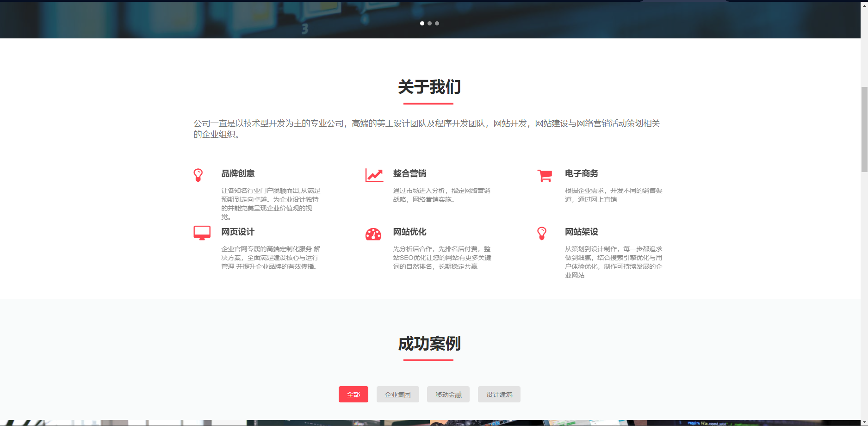Show the 移动金融 case category

pyautogui.click(x=448, y=395)
